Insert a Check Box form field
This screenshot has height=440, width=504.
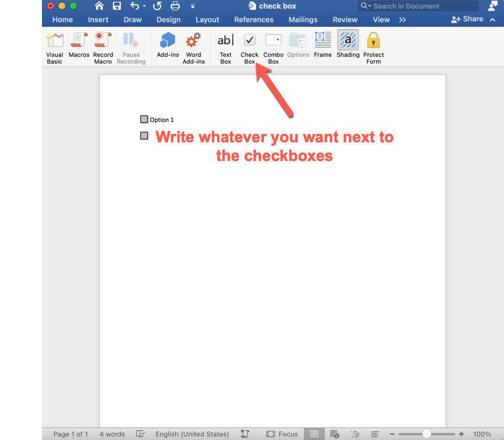[x=249, y=48]
